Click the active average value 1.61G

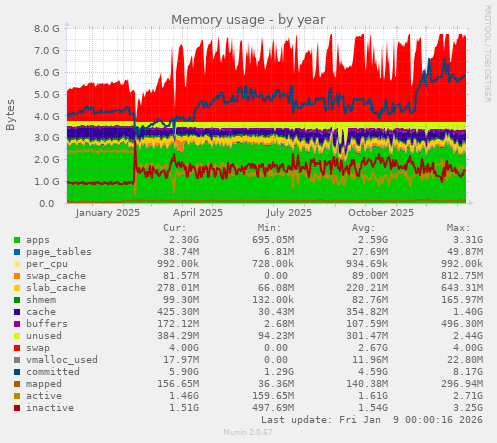click(x=373, y=396)
